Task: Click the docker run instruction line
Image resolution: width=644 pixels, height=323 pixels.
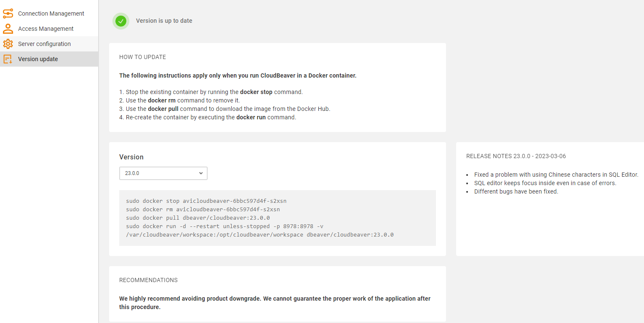Action: pos(208,117)
